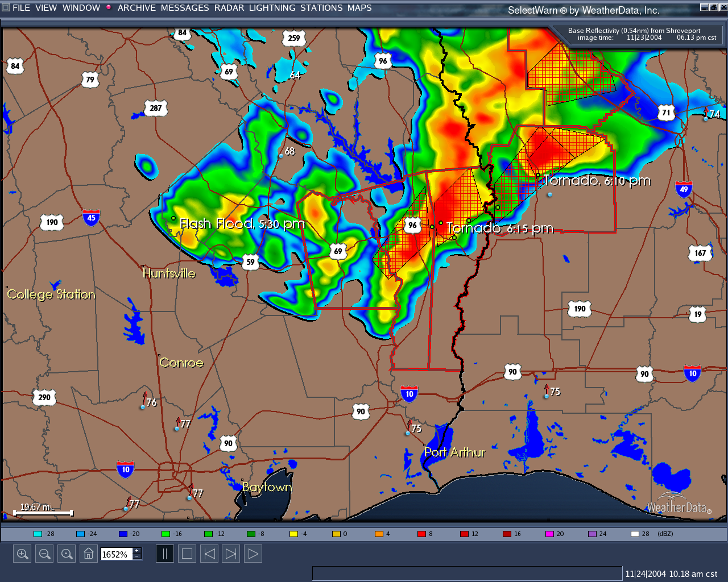Click the Home view icon
The height and width of the screenshot is (582, 728).
pyautogui.click(x=88, y=553)
